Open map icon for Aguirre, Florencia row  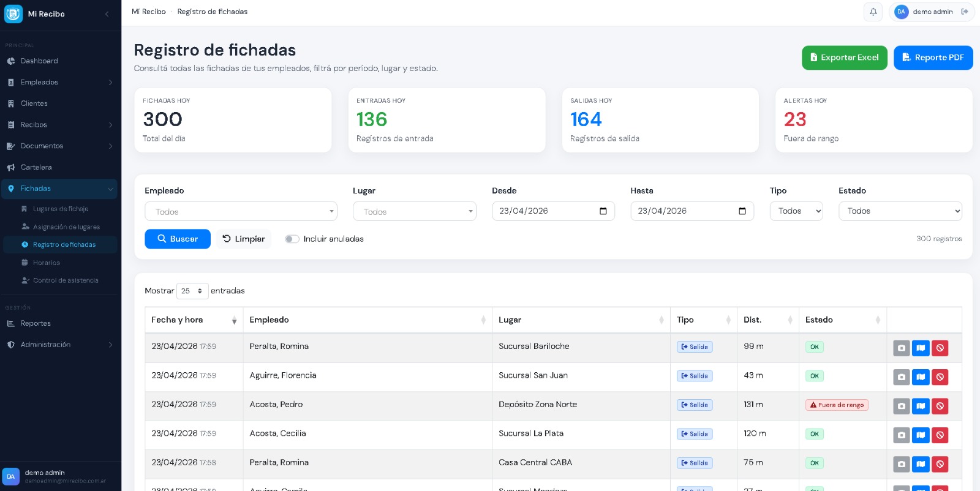pos(921,377)
